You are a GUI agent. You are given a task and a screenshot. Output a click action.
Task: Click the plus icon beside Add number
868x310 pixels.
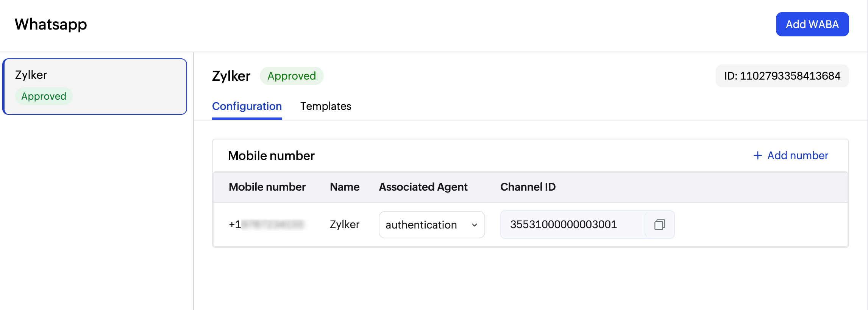coord(757,155)
